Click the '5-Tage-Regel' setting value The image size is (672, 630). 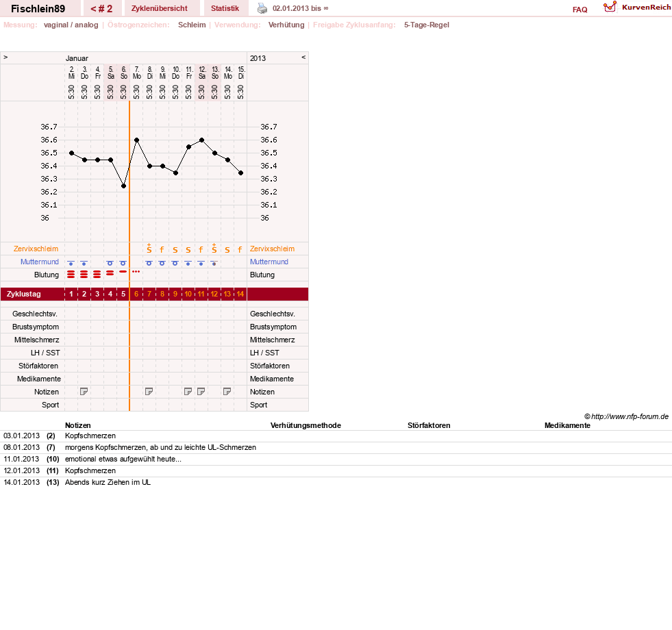(427, 25)
